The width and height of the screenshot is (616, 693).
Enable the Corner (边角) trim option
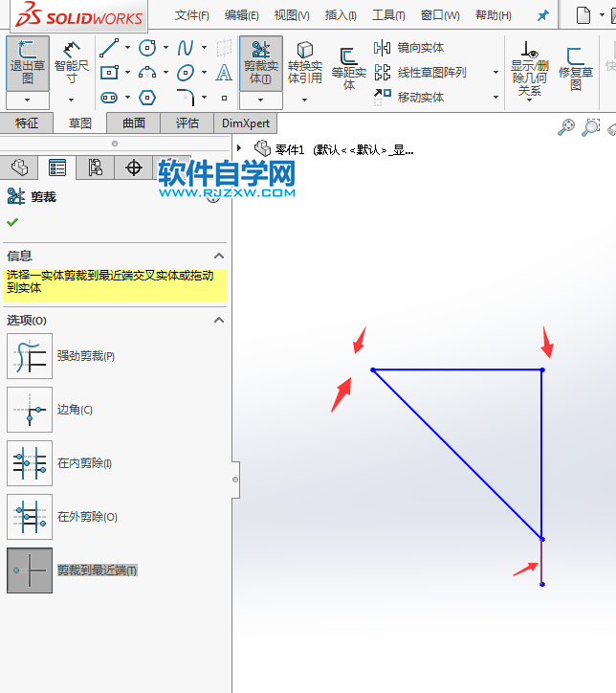tap(30, 410)
